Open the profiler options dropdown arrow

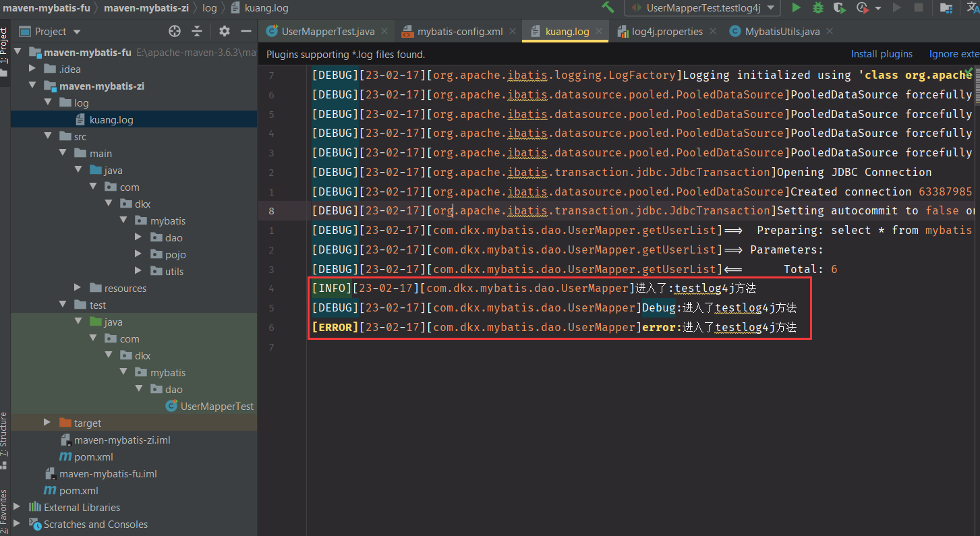point(878,8)
